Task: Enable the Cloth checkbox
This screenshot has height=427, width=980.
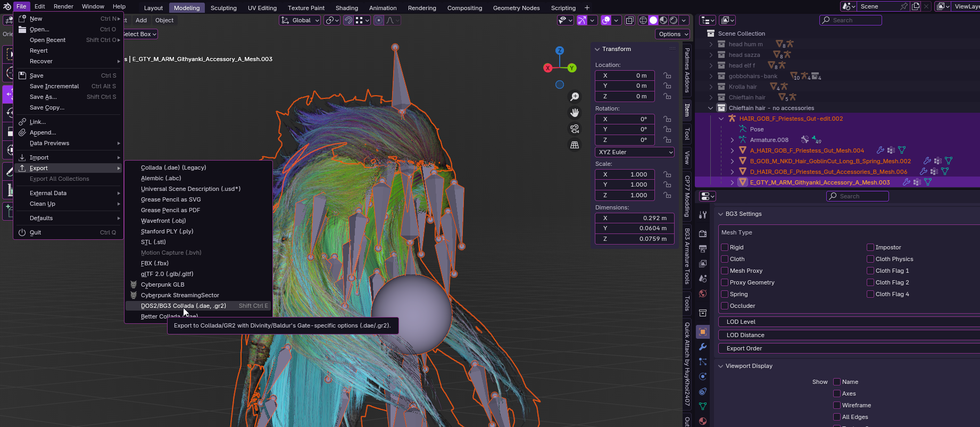Action: (x=725, y=259)
